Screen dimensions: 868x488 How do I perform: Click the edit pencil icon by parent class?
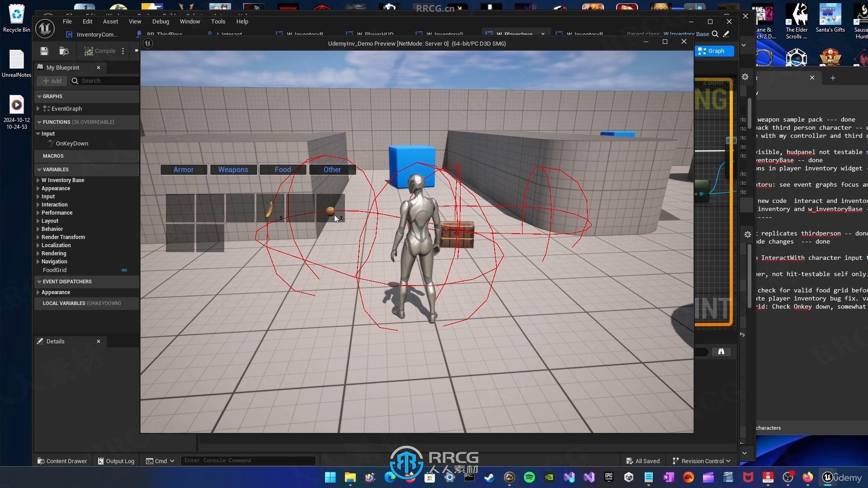point(726,34)
